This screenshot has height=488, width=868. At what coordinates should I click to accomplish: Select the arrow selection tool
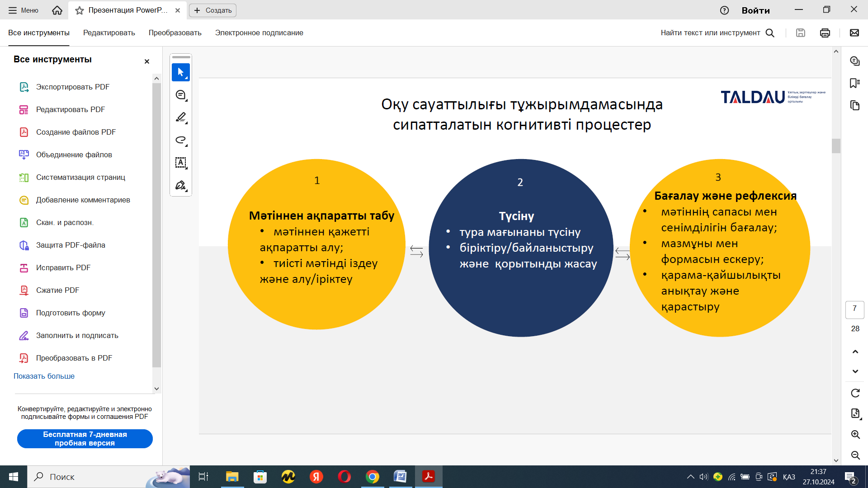[180, 72]
